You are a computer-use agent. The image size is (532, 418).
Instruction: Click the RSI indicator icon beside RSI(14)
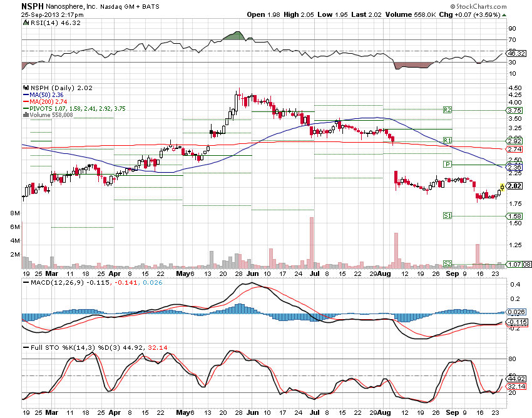click(x=26, y=23)
